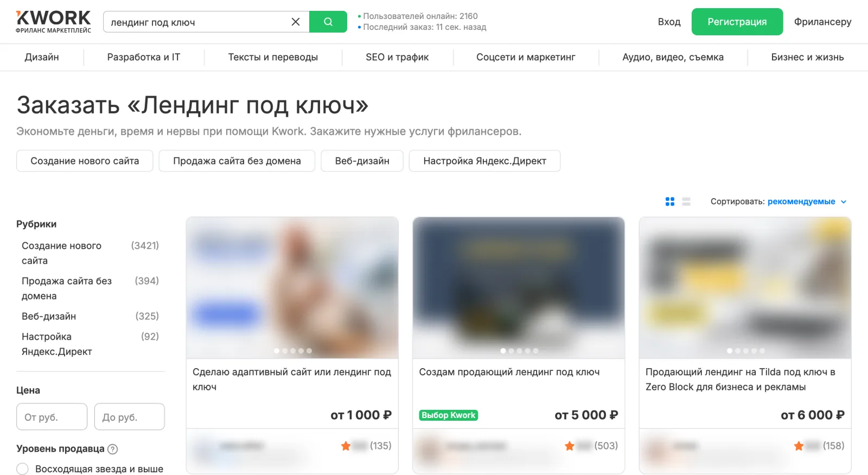Click star rating on the 6 000 ₽ card
868x475 pixels.
(x=799, y=446)
